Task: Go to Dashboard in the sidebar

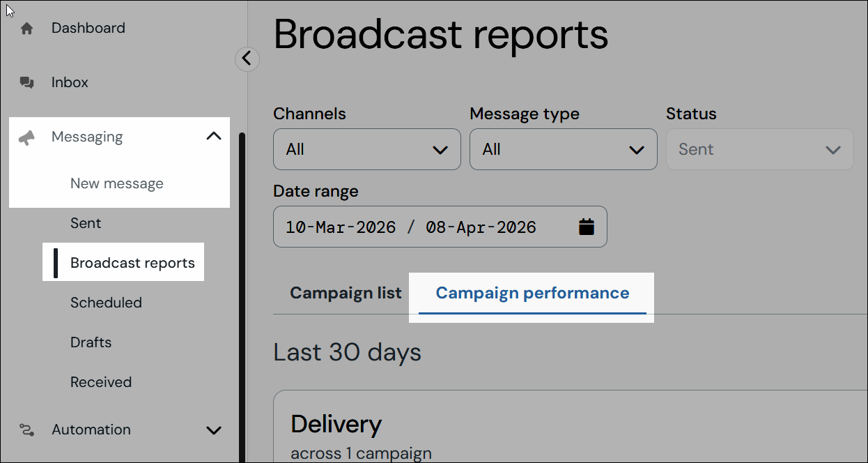Action: 88,28
